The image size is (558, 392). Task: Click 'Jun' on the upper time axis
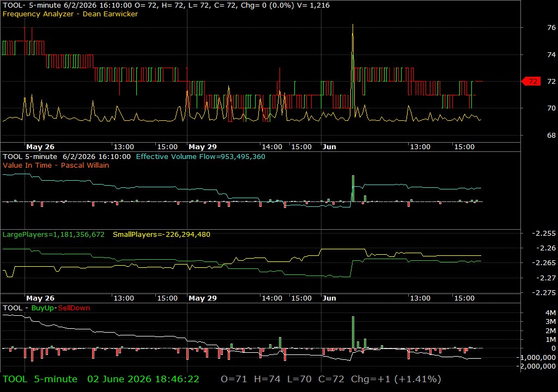point(329,146)
